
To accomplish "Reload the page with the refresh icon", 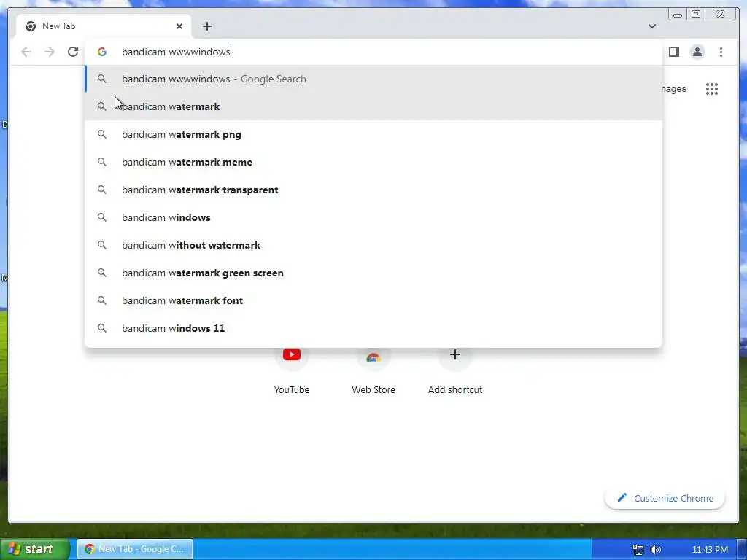I will click(73, 52).
